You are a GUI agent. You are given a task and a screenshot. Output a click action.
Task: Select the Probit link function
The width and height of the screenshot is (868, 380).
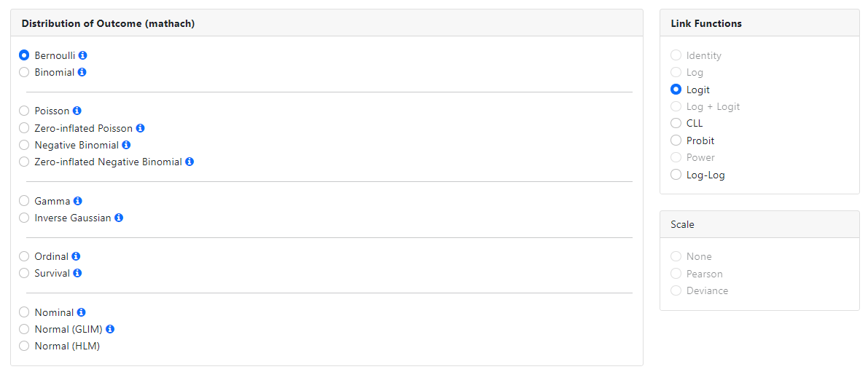tap(676, 140)
